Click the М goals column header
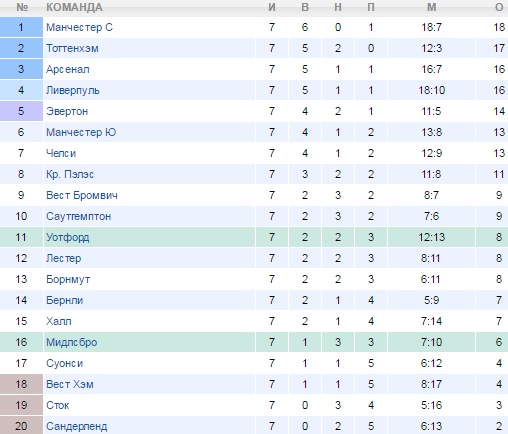The image size is (508, 434). pos(432,7)
